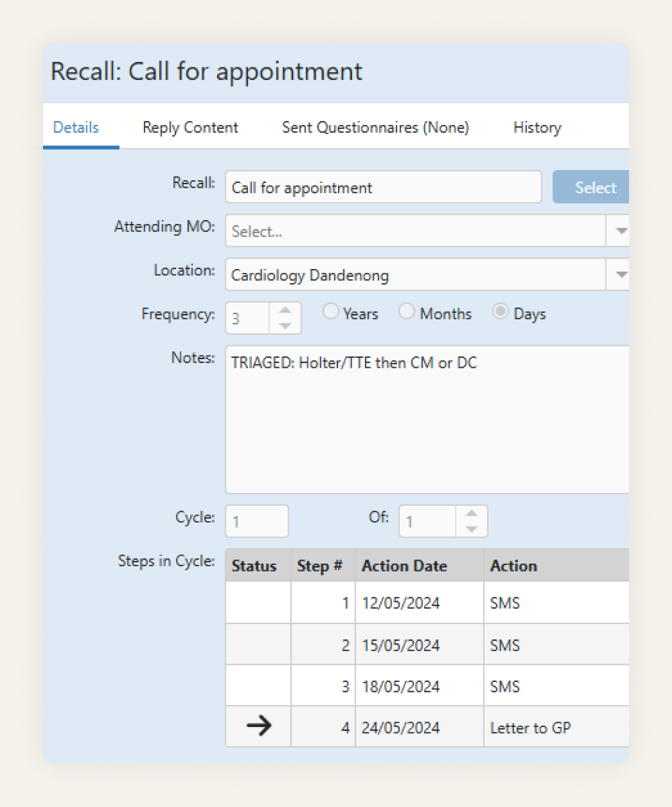Click the Step # column header
Viewport: 672px width, 807px height.
point(323,566)
